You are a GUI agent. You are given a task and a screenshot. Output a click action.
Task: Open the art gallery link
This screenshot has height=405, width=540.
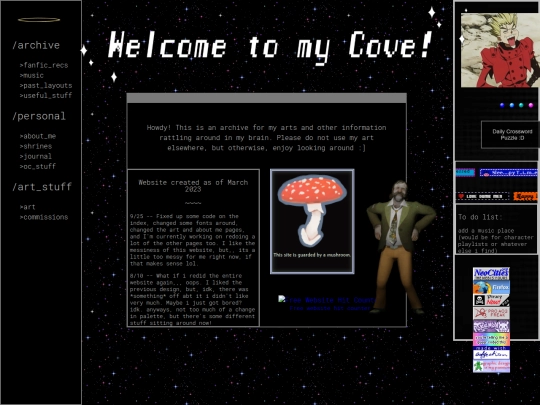click(x=27, y=207)
